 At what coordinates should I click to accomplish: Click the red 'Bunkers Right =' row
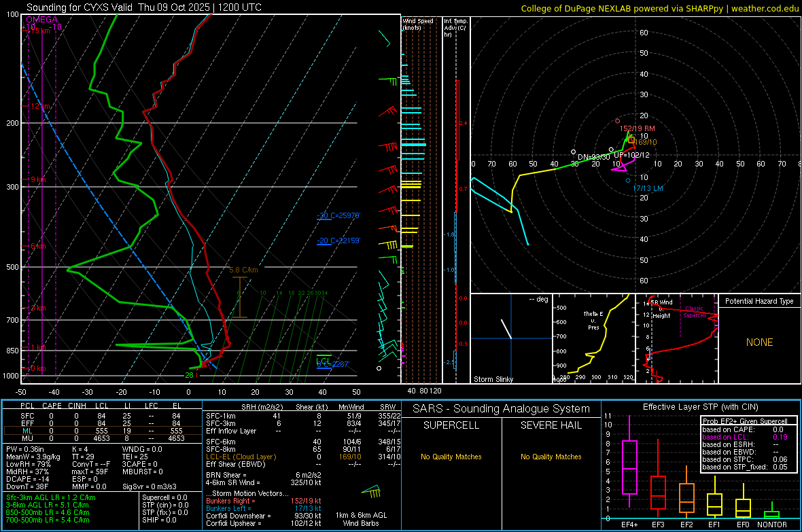(264, 501)
